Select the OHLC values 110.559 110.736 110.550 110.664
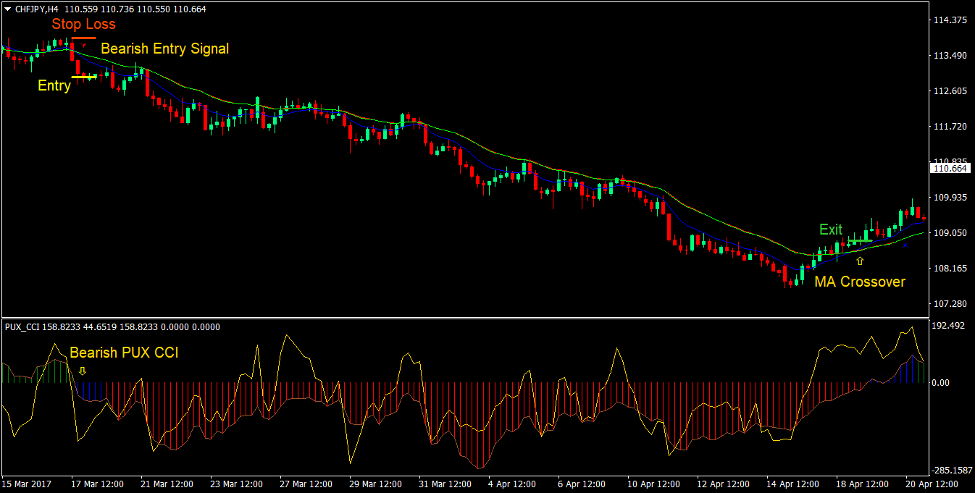977x493 pixels. 135,9
